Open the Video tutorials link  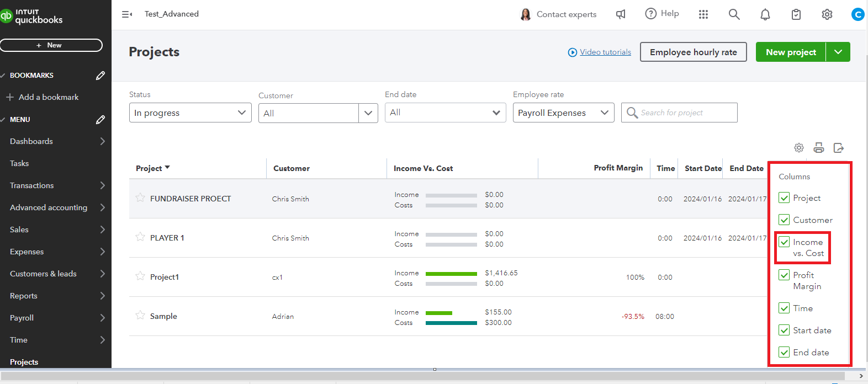pos(605,52)
